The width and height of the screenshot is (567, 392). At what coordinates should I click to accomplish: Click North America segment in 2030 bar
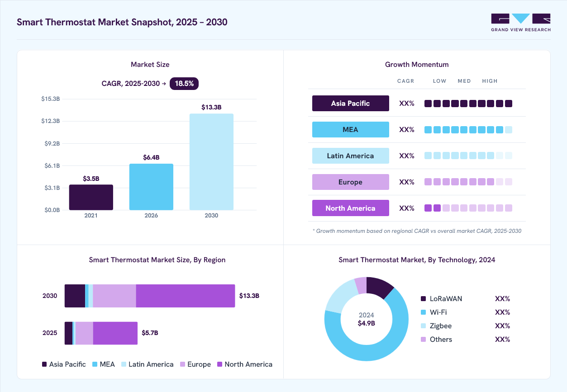(186, 296)
